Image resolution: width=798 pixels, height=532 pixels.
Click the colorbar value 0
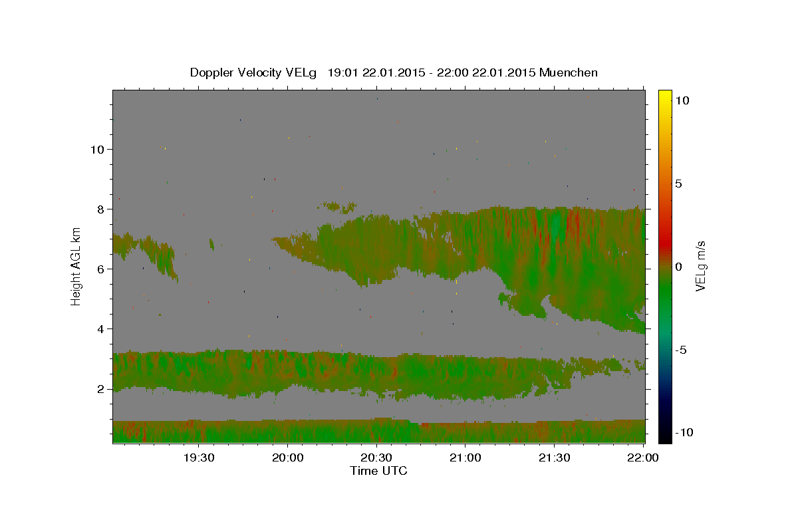pyautogui.click(x=680, y=267)
